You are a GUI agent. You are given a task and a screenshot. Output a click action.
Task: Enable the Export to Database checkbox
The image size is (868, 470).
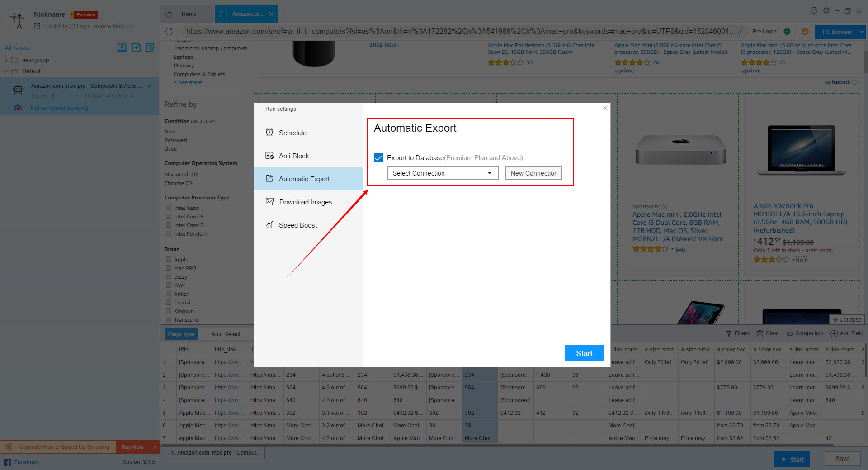378,158
